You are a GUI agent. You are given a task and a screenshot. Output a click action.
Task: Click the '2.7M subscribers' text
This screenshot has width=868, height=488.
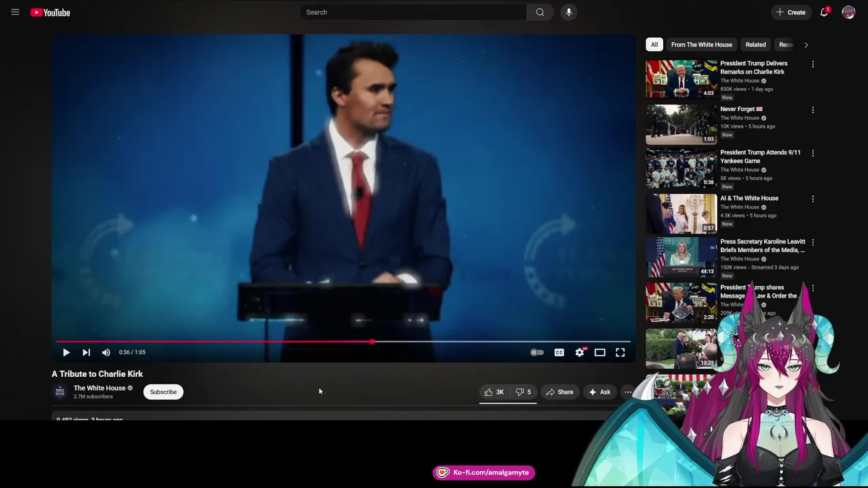(94, 396)
